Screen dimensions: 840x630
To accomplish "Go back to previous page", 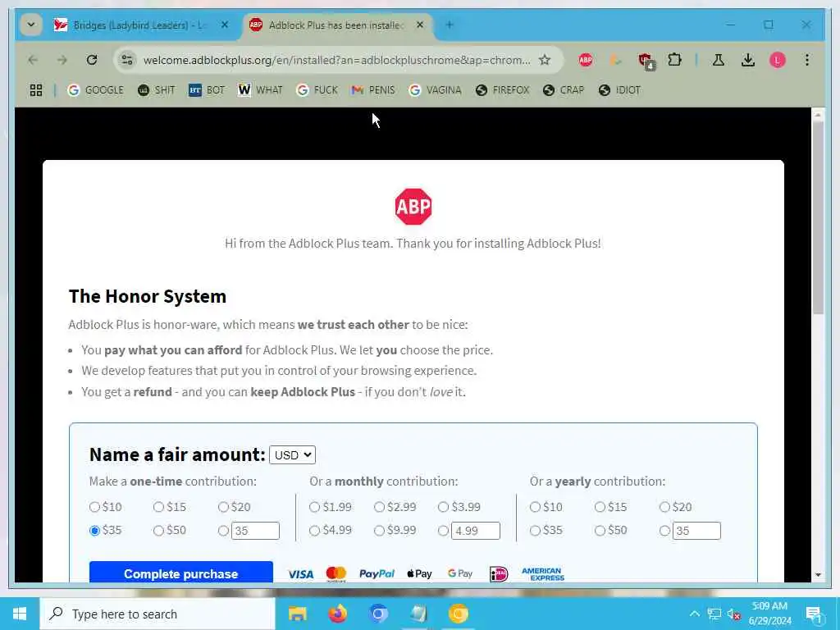I will (x=33, y=60).
